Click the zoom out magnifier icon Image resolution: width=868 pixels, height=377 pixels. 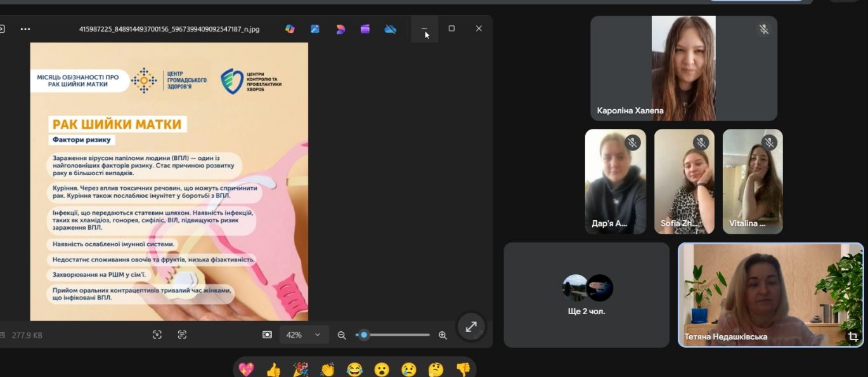(342, 335)
